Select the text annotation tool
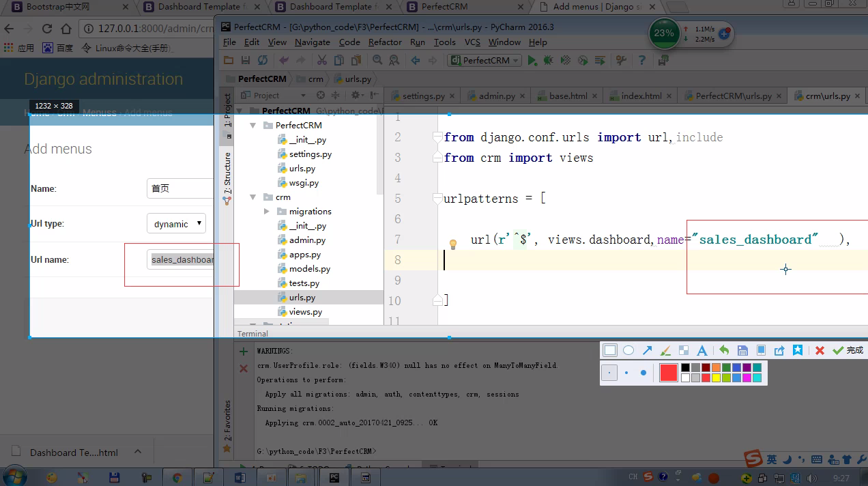This screenshot has height=486, width=868. 701,350
